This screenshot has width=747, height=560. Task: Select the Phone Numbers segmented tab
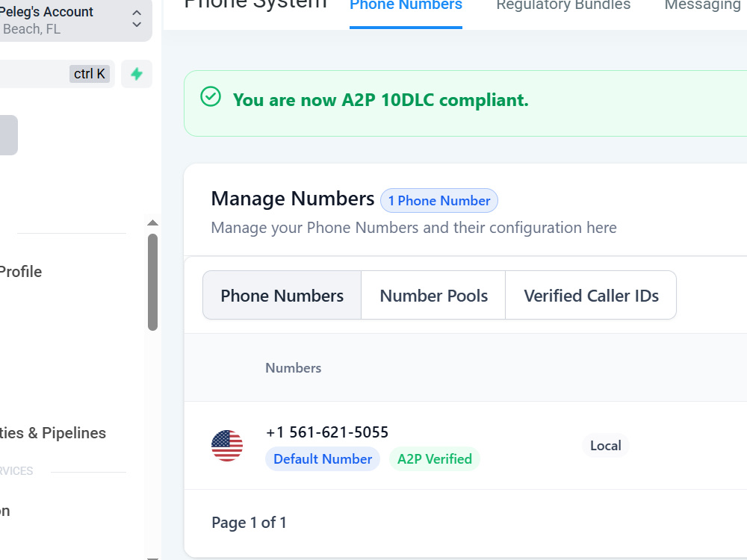point(282,295)
